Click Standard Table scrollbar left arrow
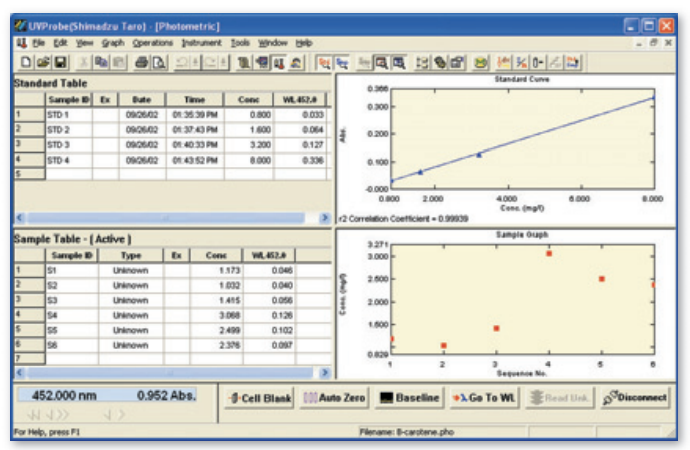 pos(20,217)
